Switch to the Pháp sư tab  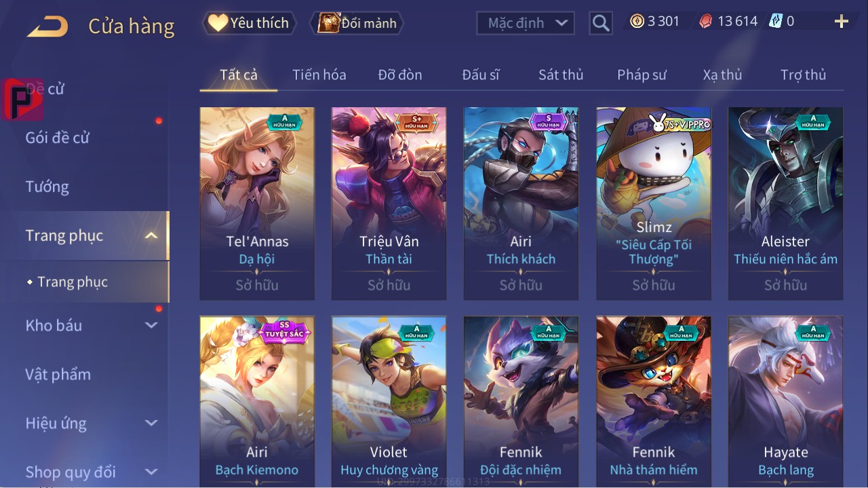[x=642, y=75]
